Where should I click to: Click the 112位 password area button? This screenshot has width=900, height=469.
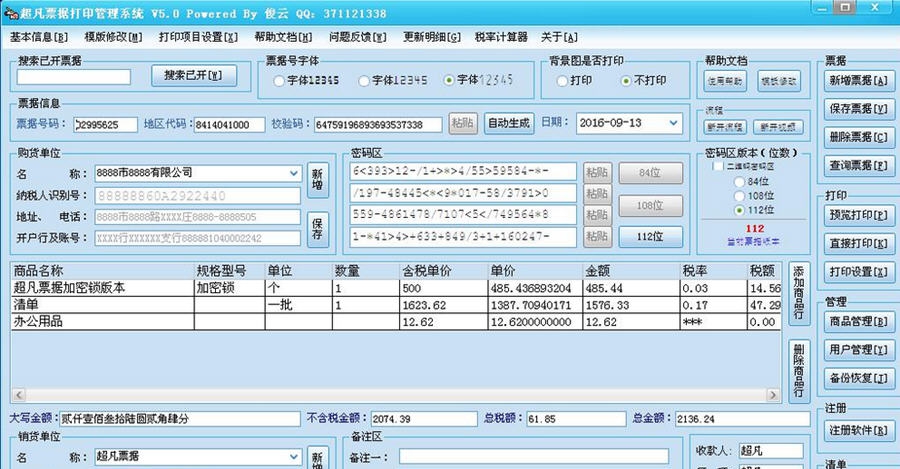[650, 237]
